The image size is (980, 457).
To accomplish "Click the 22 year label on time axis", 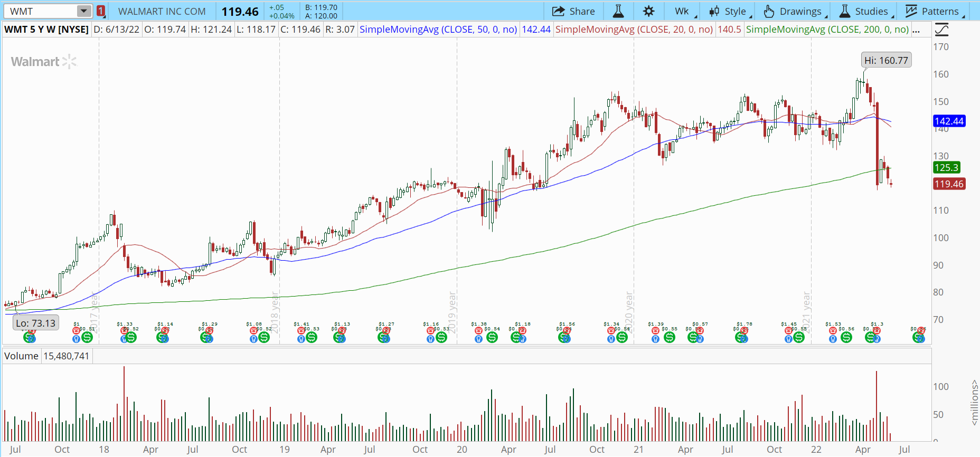I will [816, 449].
